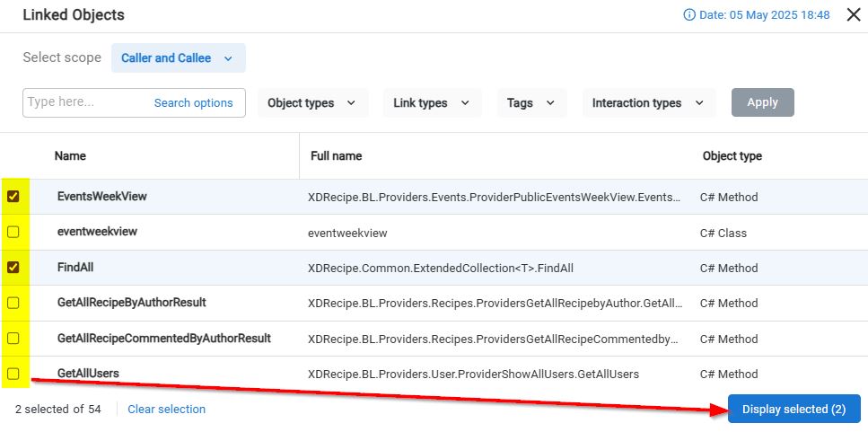Close the Linked Objects dialog
The width and height of the screenshot is (868, 432).
click(x=848, y=15)
